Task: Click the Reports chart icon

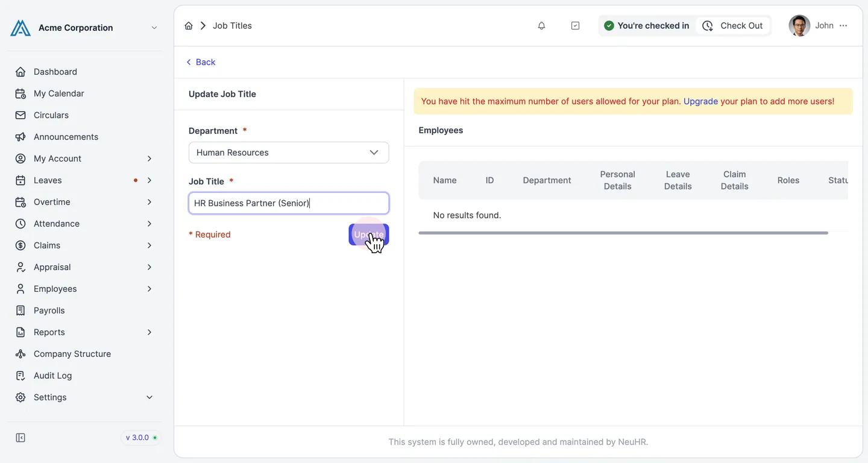Action: (20, 332)
